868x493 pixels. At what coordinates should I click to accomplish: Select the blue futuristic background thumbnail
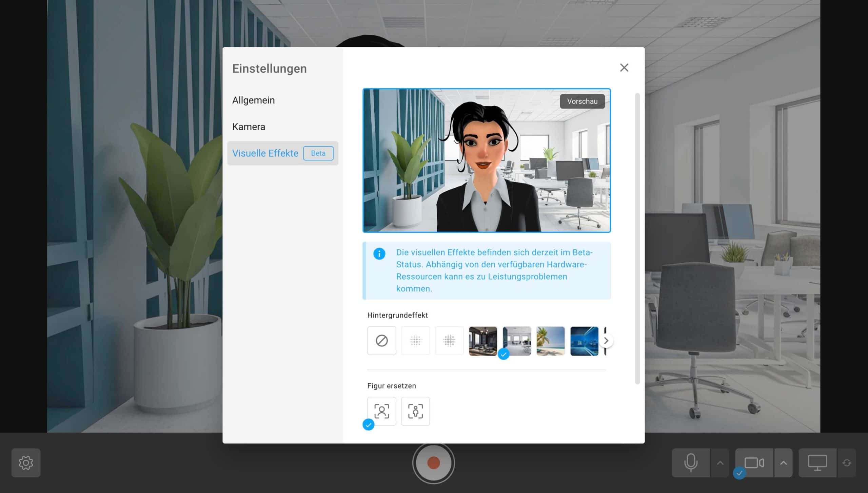pyautogui.click(x=584, y=341)
